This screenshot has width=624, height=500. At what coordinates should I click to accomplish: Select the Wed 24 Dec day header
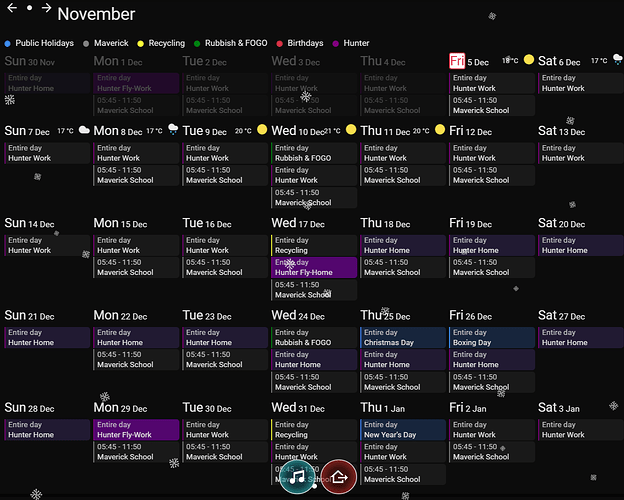coord(298,315)
